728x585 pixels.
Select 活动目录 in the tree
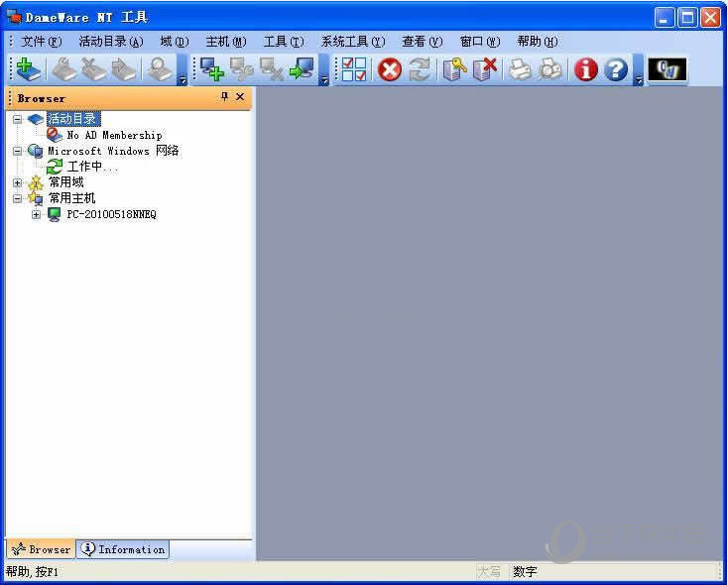point(72,119)
